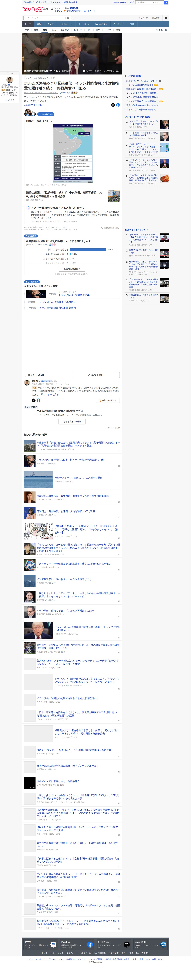Open the みんなの意見 tab
The image size is (191, 980).
[101, 24]
